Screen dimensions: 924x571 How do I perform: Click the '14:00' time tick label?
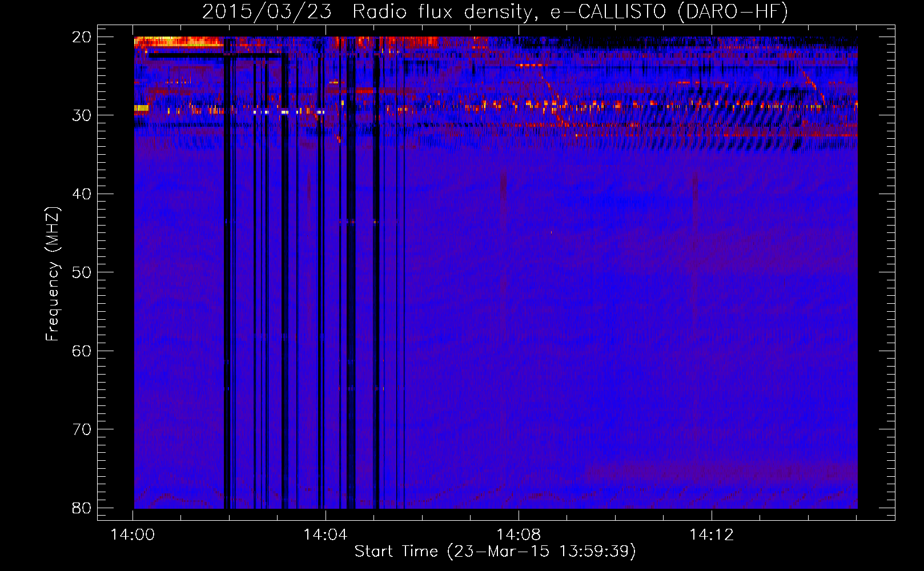[x=133, y=535]
